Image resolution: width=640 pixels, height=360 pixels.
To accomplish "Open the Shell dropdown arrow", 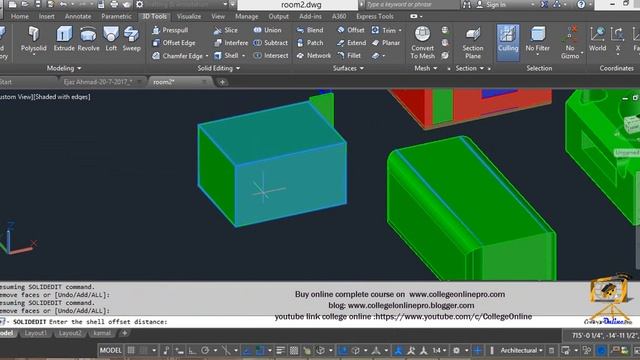I will [244, 56].
